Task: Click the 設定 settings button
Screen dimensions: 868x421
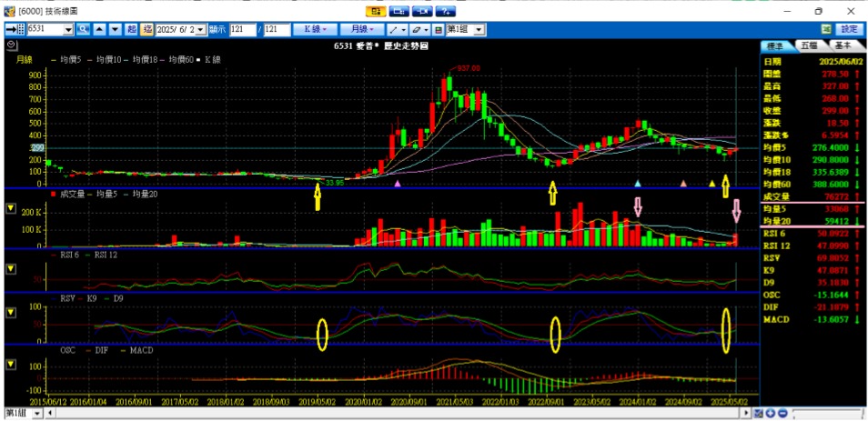Action: point(848,29)
